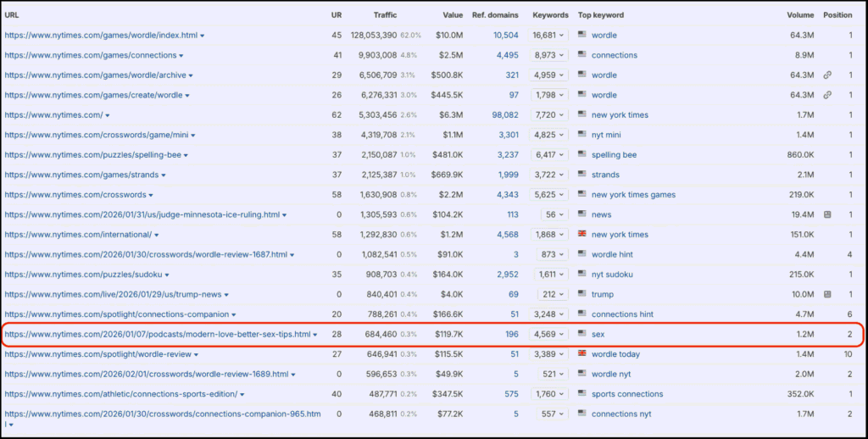Open keywords dropdown showing 1,760
Screen dimensions: 868x439
click(548, 394)
